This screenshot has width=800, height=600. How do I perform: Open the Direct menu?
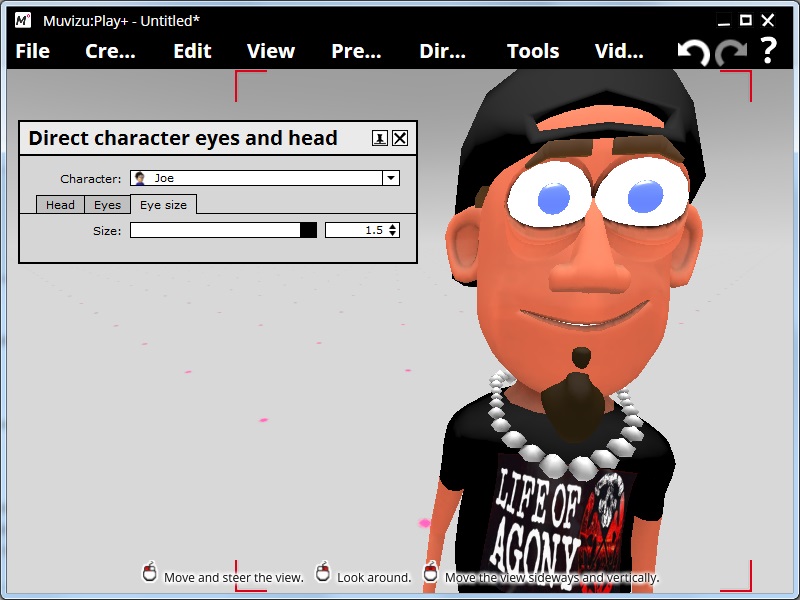[x=442, y=51]
